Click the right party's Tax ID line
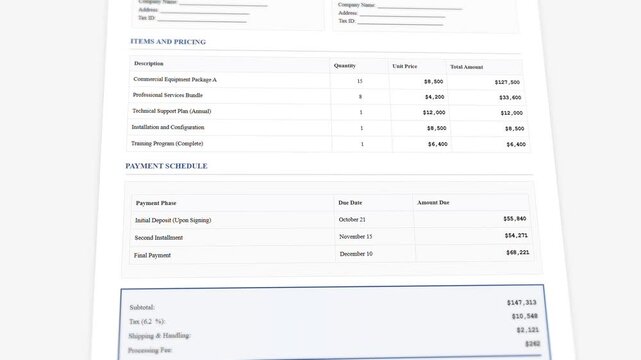The image size is (641, 360). tap(391, 22)
